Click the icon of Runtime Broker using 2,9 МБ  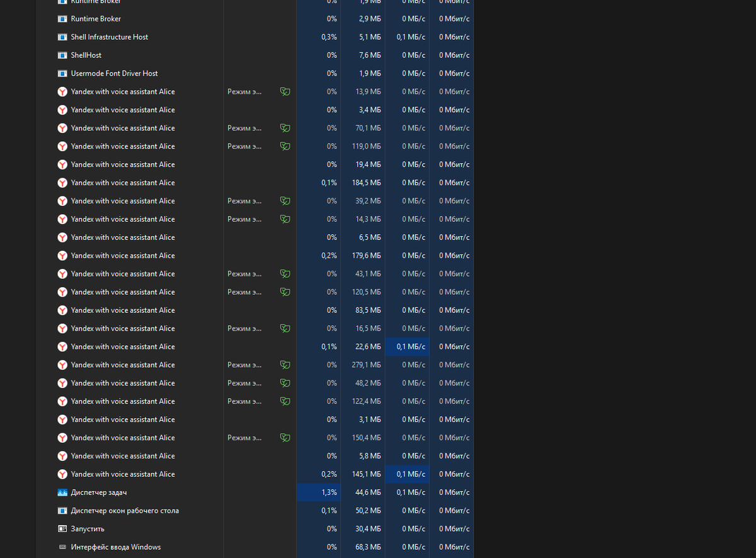[x=62, y=19]
